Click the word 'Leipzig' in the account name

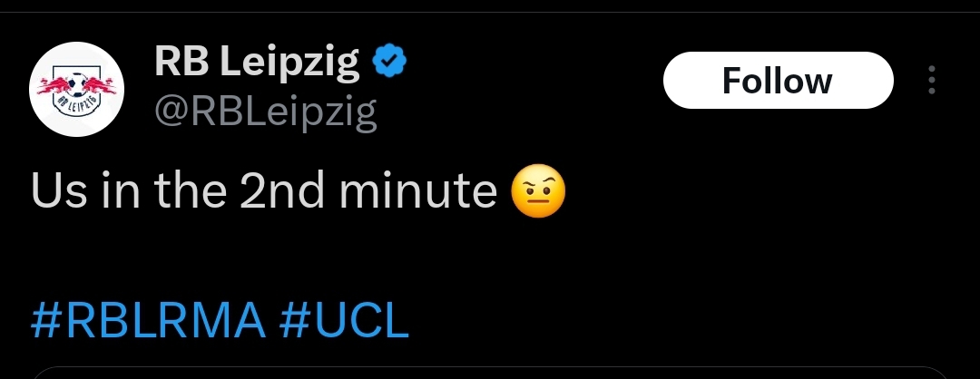[x=290, y=63]
